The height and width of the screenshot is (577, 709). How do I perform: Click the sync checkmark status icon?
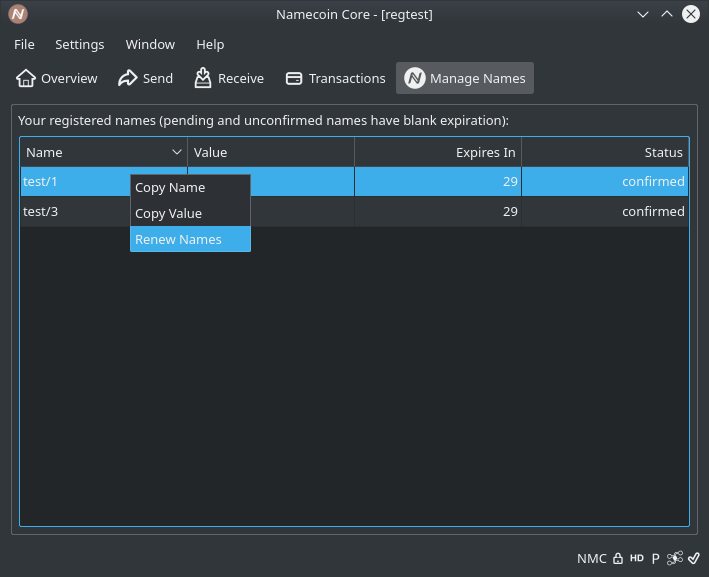tap(694, 558)
